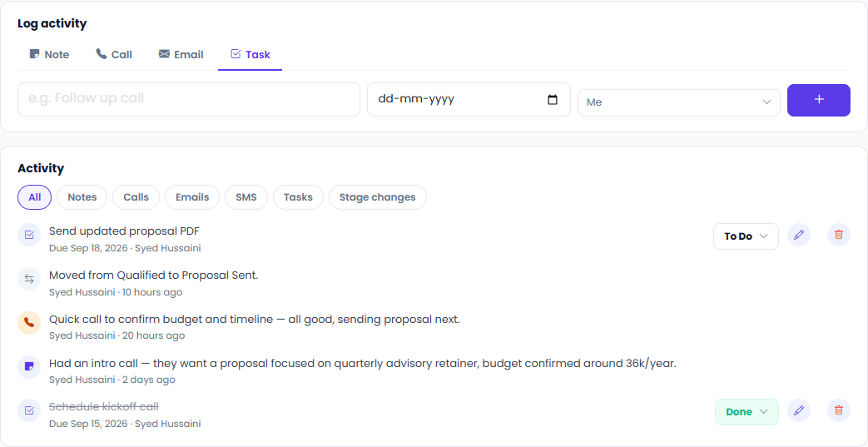Viewport: 868px width, 447px height.
Task: Click Syed Hussaini · 10 hours ago text
Action: [x=116, y=292]
